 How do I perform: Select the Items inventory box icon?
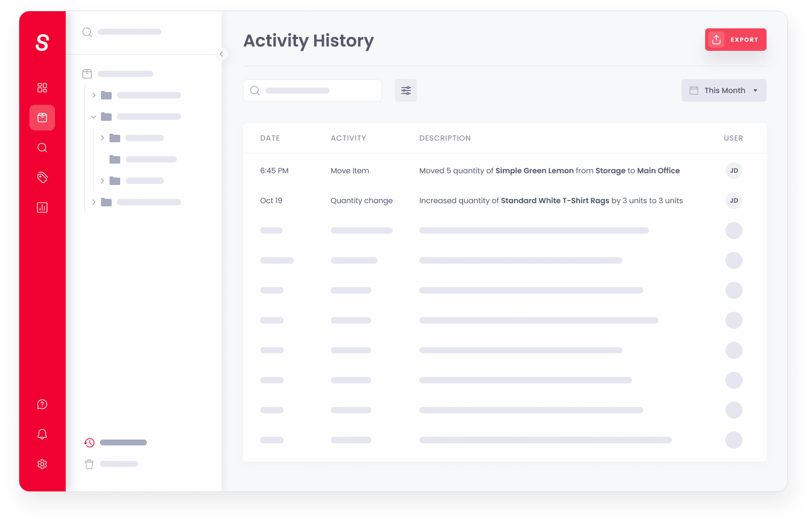pyautogui.click(x=42, y=118)
